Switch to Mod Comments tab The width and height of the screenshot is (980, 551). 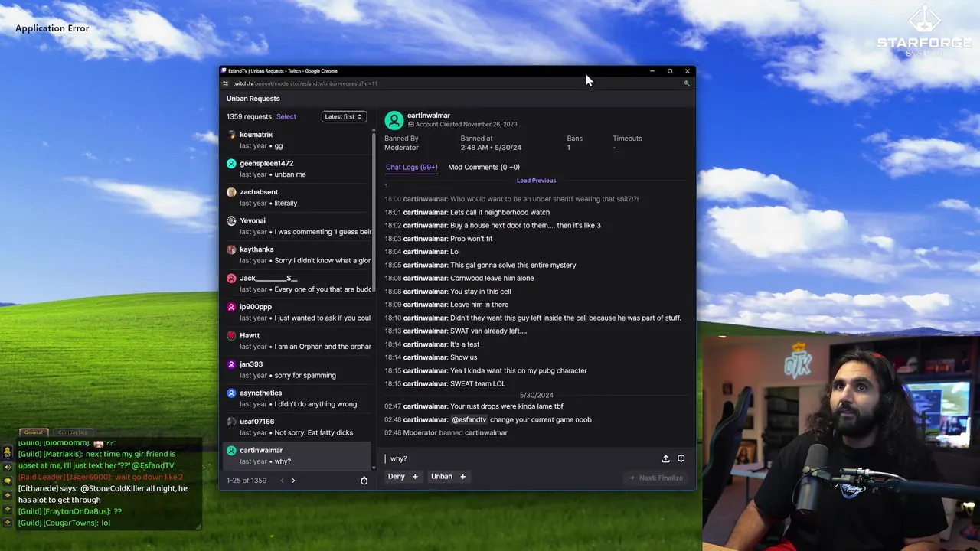click(484, 167)
